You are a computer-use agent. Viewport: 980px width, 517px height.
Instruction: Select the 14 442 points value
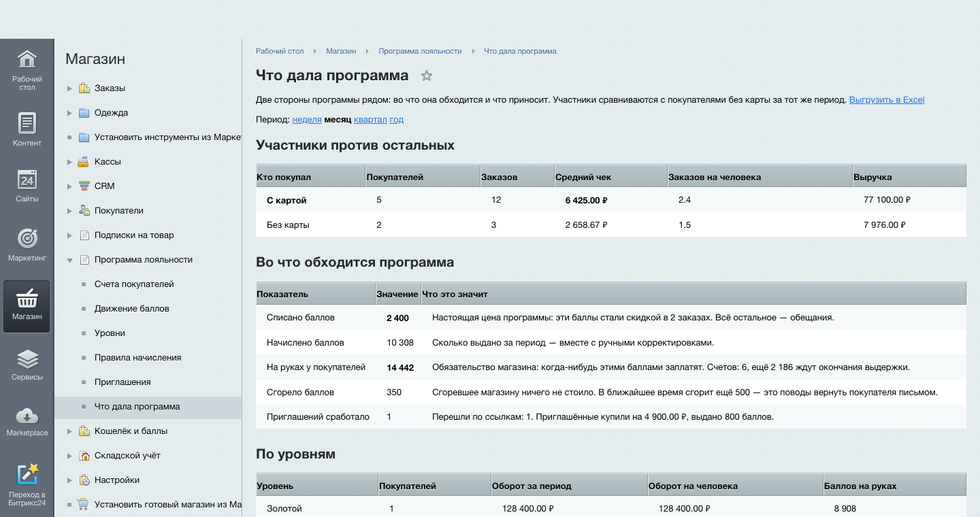pyautogui.click(x=400, y=367)
